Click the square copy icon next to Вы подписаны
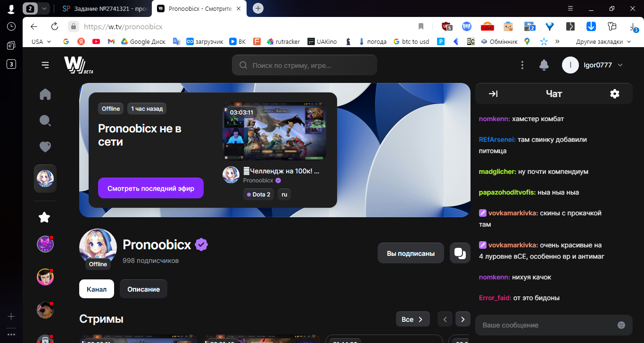The height and width of the screenshot is (343, 644). click(x=460, y=253)
